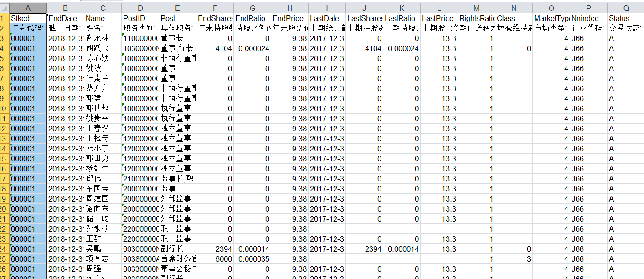
Task: Click the Class header cell
Action: [514, 18]
